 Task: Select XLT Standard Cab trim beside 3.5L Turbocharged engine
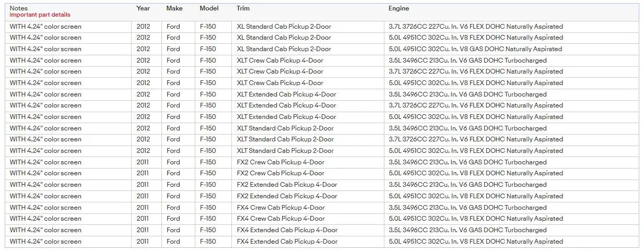point(285,128)
